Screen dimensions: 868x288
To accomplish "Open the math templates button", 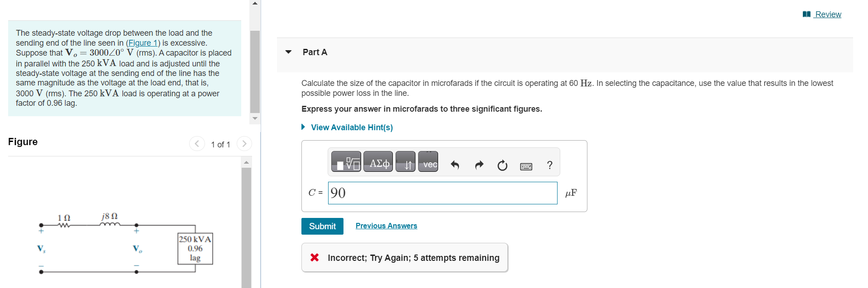I will point(346,162).
